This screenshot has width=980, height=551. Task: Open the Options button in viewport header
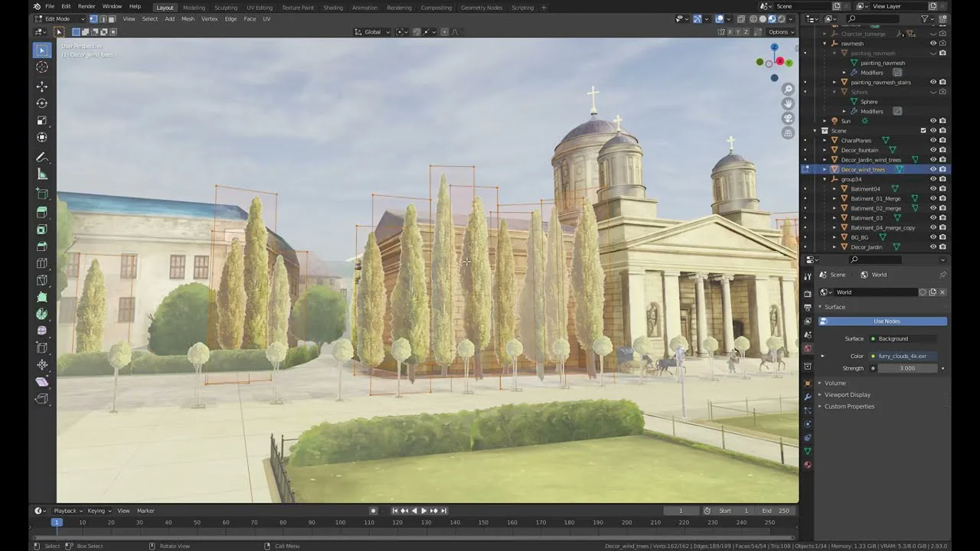click(779, 32)
